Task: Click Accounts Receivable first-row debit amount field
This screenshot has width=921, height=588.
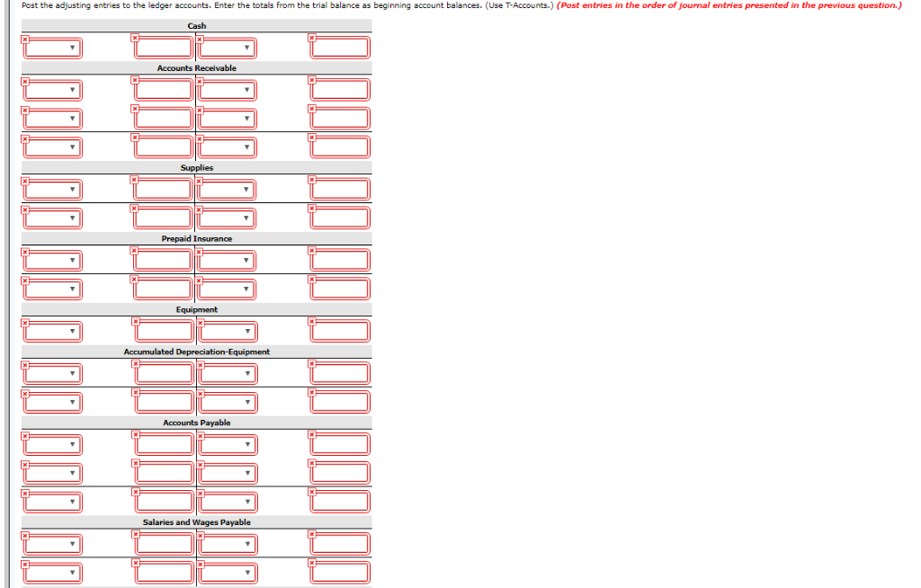Action: pyautogui.click(x=164, y=90)
